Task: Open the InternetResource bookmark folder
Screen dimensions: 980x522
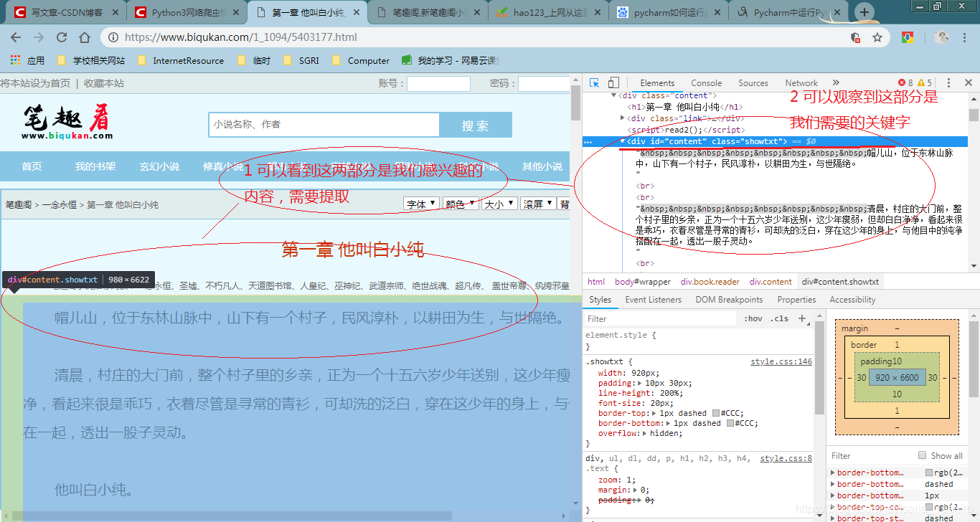Action: [x=180, y=61]
